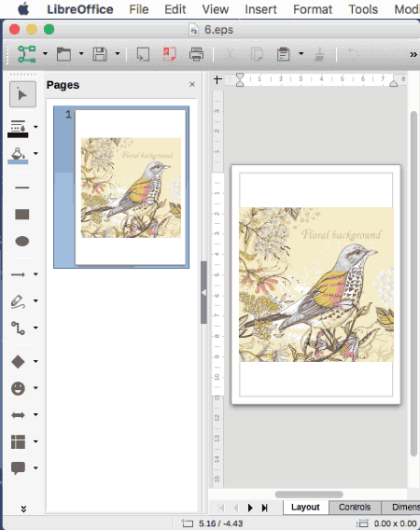Image resolution: width=420 pixels, height=530 pixels.
Task: Select the Lines and Arrows tool
Action: (18, 274)
